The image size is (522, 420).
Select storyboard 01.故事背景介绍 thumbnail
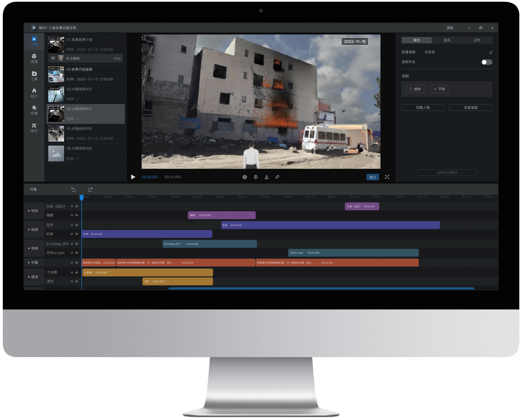tap(56, 45)
